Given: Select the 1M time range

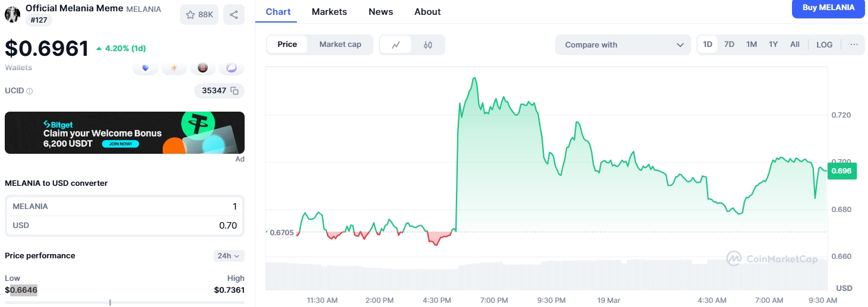Looking at the screenshot, I should (752, 45).
